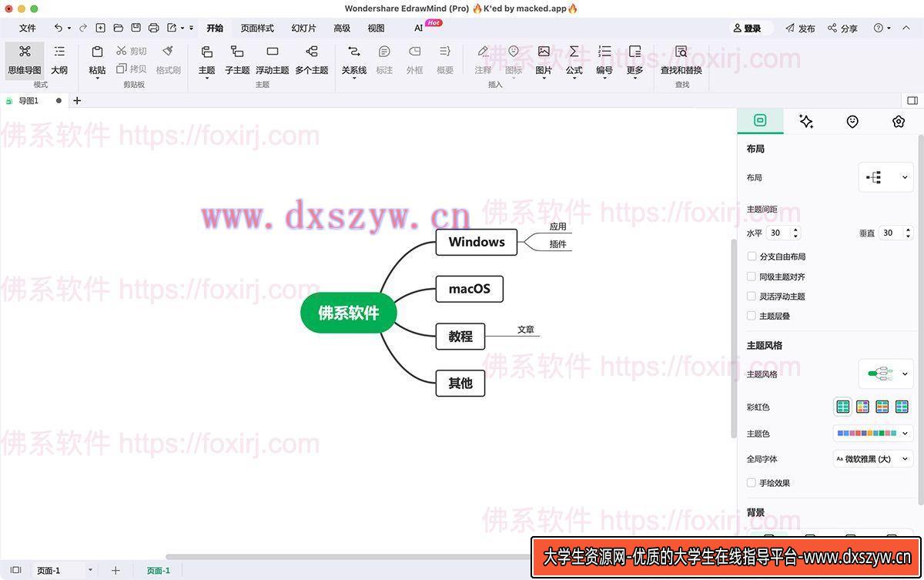Click the redo arrow icon
The image size is (924, 580).
83,28
